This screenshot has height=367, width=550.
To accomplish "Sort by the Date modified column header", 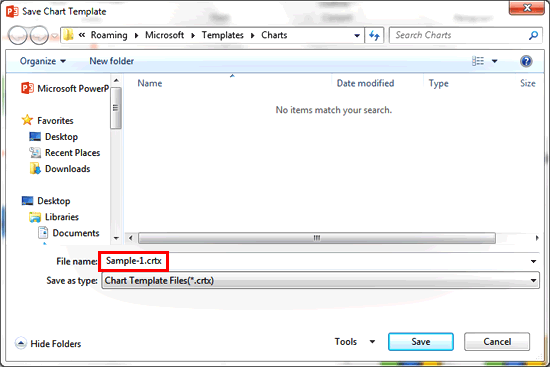I will [365, 83].
